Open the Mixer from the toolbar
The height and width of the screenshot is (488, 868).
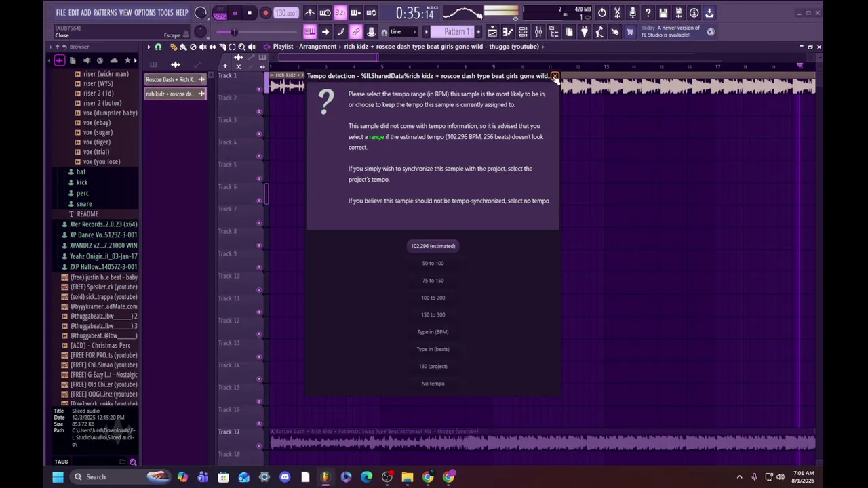coord(538,32)
